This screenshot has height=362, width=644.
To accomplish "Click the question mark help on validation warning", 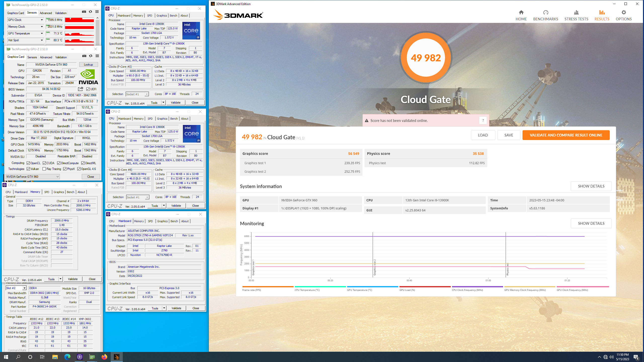I will 483,120.
